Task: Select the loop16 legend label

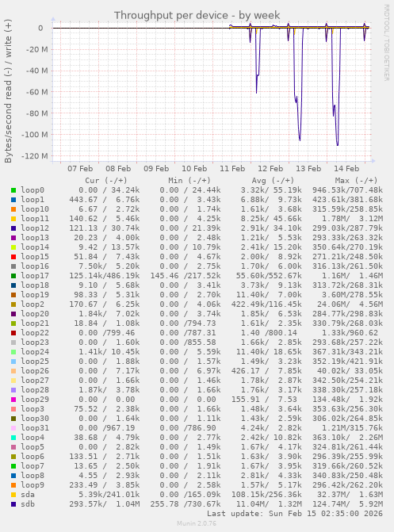Action: [x=35, y=266]
